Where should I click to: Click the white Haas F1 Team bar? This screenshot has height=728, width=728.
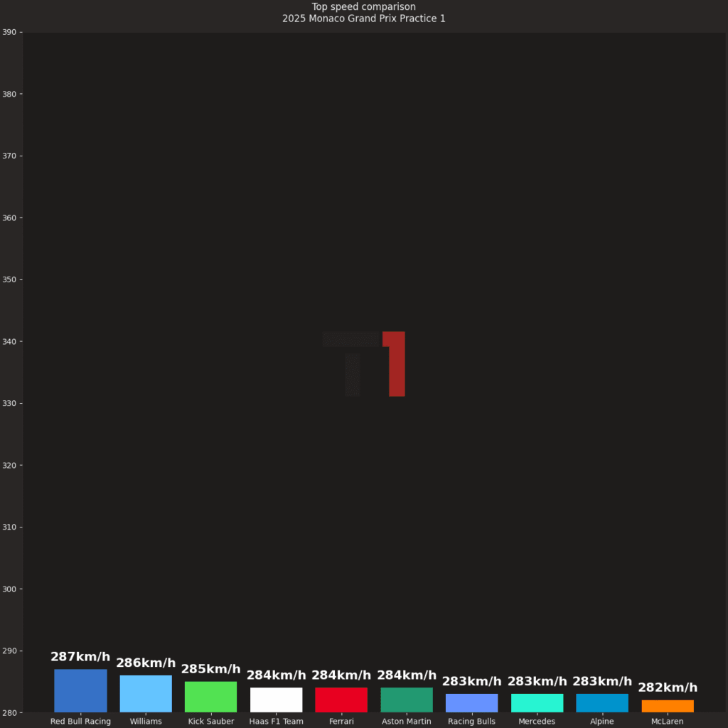coord(277,700)
